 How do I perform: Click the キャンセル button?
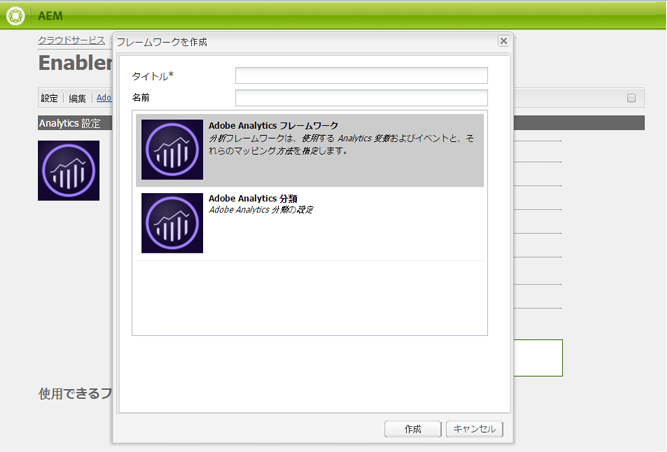475,429
